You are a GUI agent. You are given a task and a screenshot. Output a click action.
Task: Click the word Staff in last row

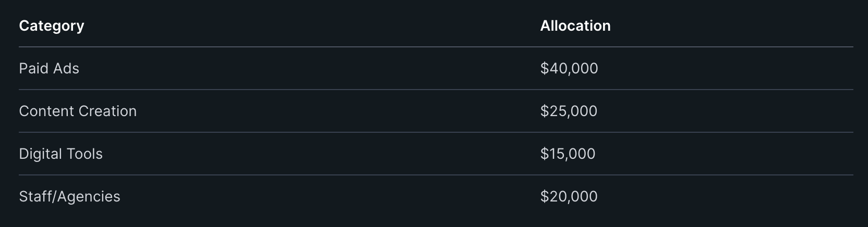click(x=34, y=197)
